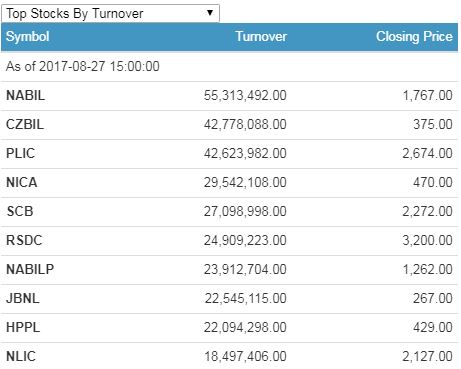Screen dimensions: 461x369
Task: Select the PLIC symbol row
Action: (x=229, y=154)
